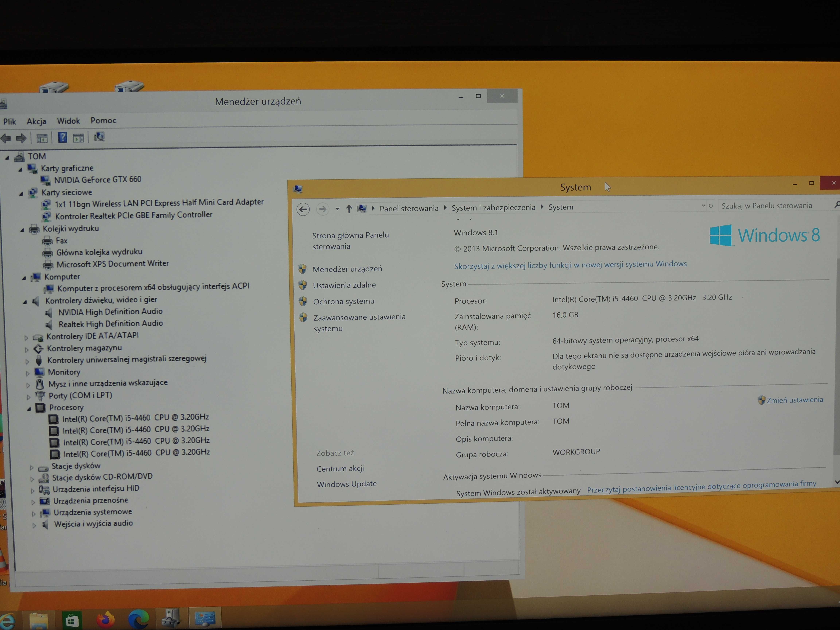The height and width of the screenshot is (630, 840).
Task: Click Menedżer urządzeń link in System window
Action: pyautogui.click(x=347, y=269)
